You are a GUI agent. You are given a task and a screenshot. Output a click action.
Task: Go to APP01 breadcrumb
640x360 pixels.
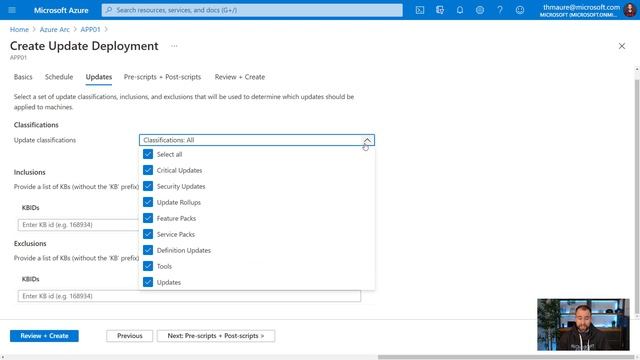(90, 29)
